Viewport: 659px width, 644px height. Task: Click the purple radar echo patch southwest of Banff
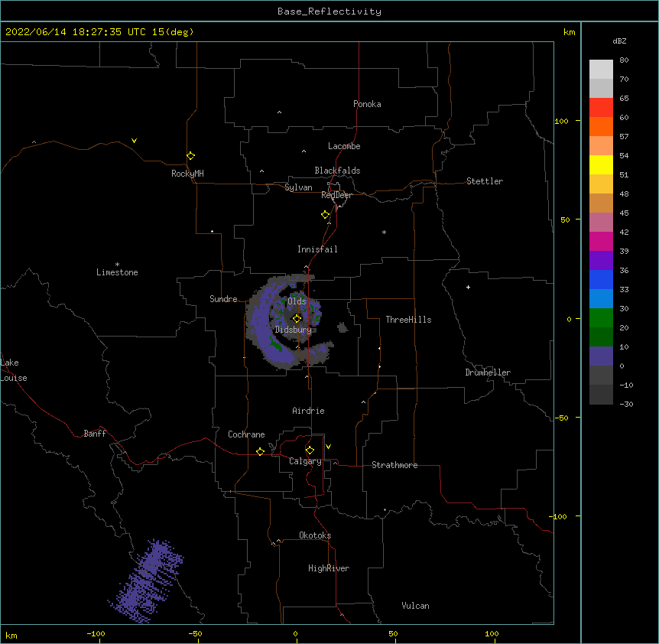click(x=147, y=582)
